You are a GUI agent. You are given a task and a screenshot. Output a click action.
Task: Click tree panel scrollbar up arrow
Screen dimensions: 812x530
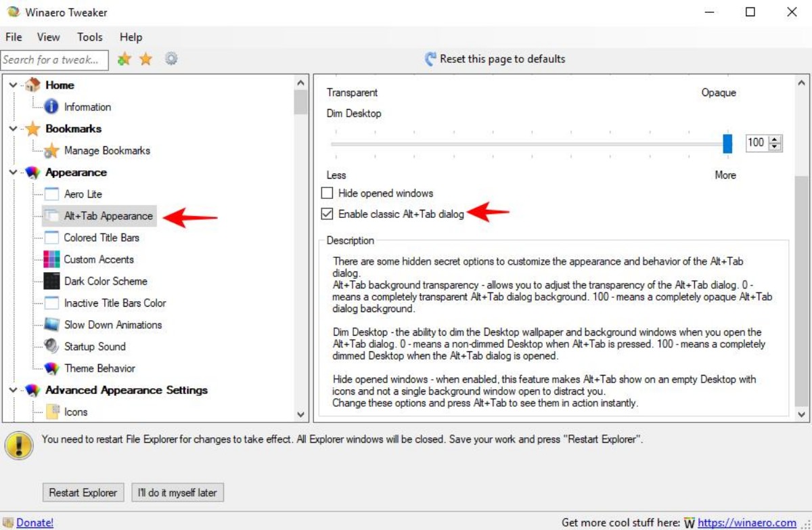(x=301, y=83)
